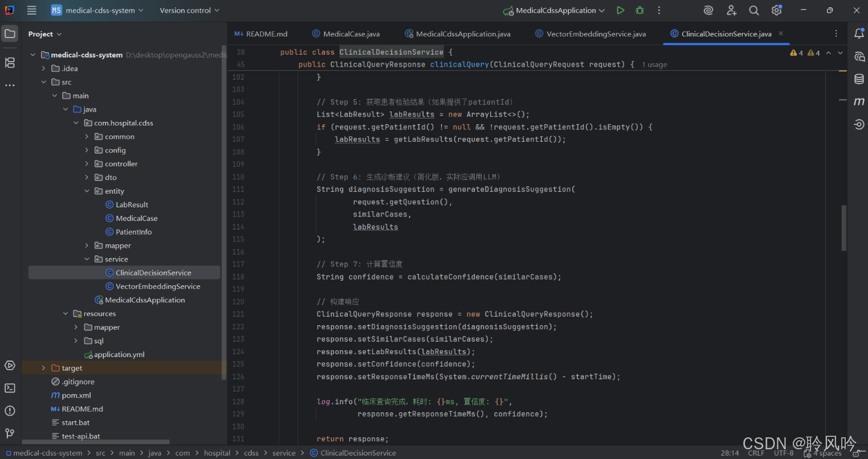Viewport: 868px width, 459px height.
Task: Open the Git tool window
Action: tap(10, 433)
